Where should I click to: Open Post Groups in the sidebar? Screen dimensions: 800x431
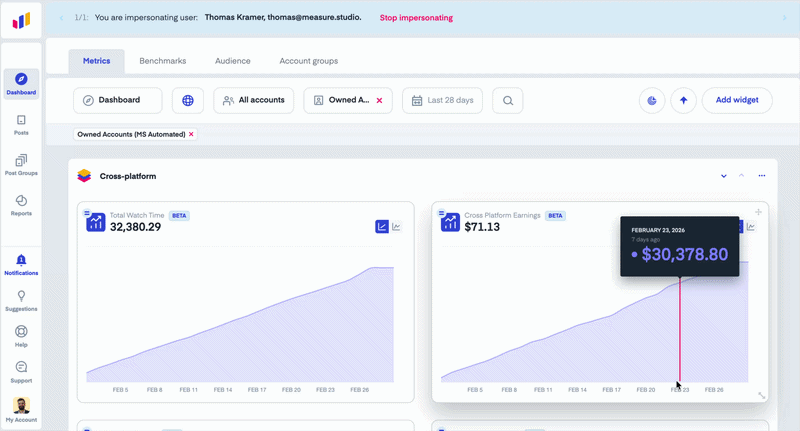tap(21, 165)
